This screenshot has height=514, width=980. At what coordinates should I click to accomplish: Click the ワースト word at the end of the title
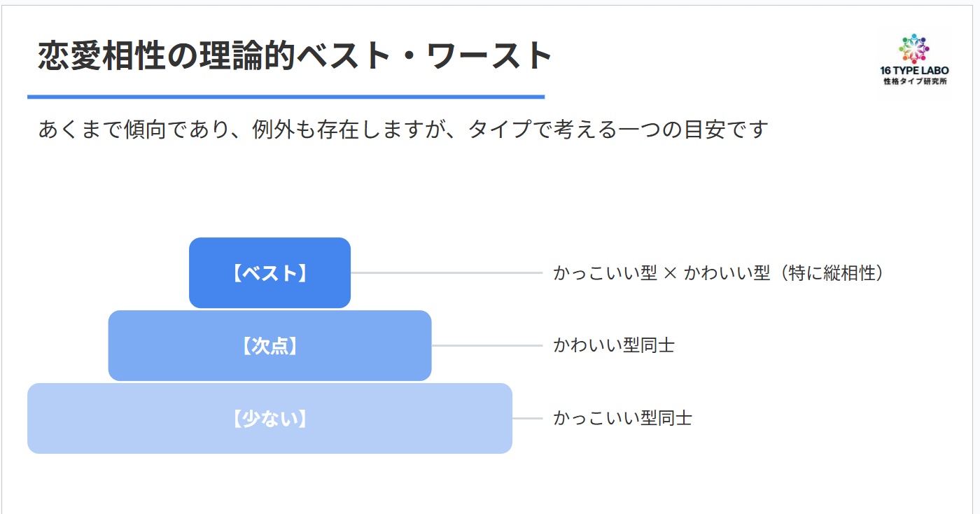coord(490,56)
